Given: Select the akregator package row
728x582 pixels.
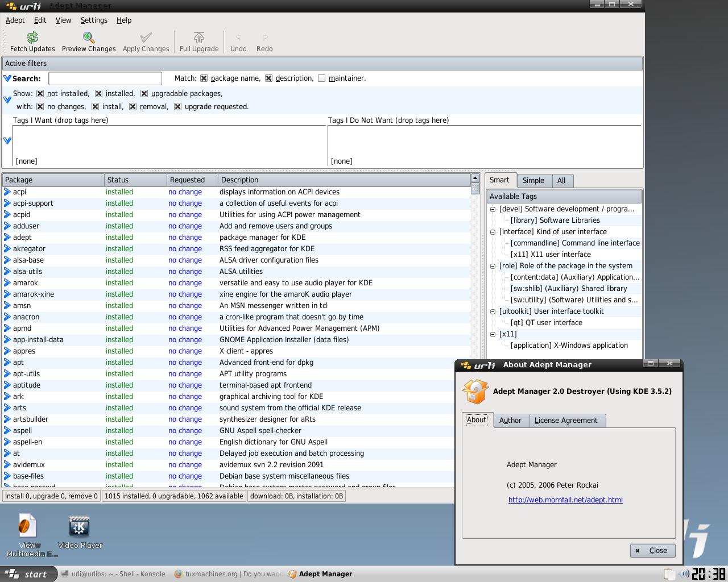Looking at the screenshot, I should pyautogui.click(x=237, y=249).
